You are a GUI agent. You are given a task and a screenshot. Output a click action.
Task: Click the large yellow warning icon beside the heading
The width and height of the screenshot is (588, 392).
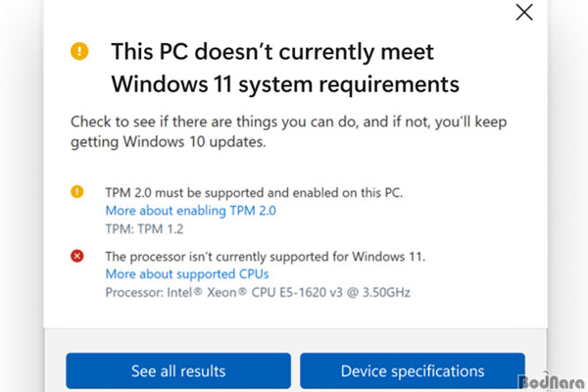[79, 51]
